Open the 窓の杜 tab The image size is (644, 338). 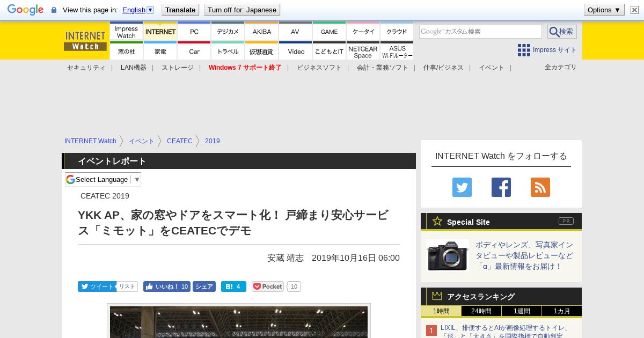126,51
